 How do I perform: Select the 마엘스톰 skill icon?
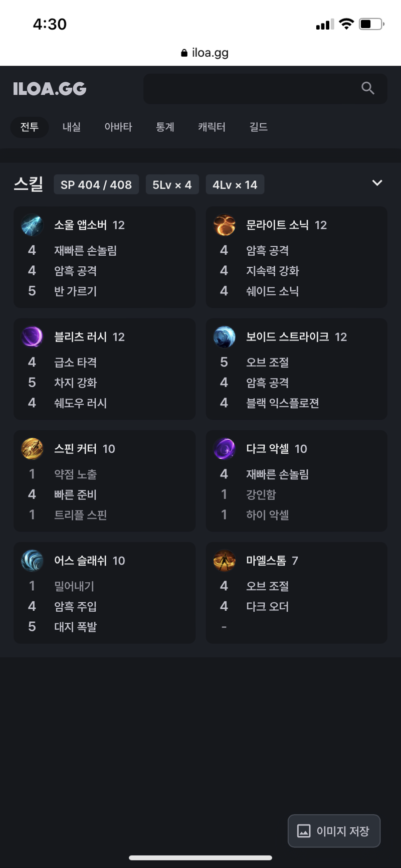(224, 561)
